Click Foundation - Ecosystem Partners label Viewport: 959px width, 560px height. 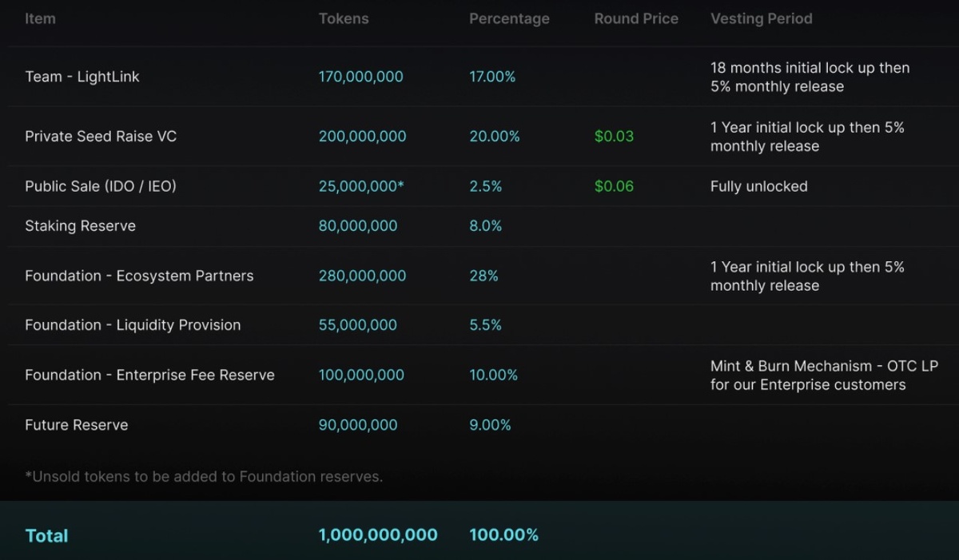click(139, 276)
